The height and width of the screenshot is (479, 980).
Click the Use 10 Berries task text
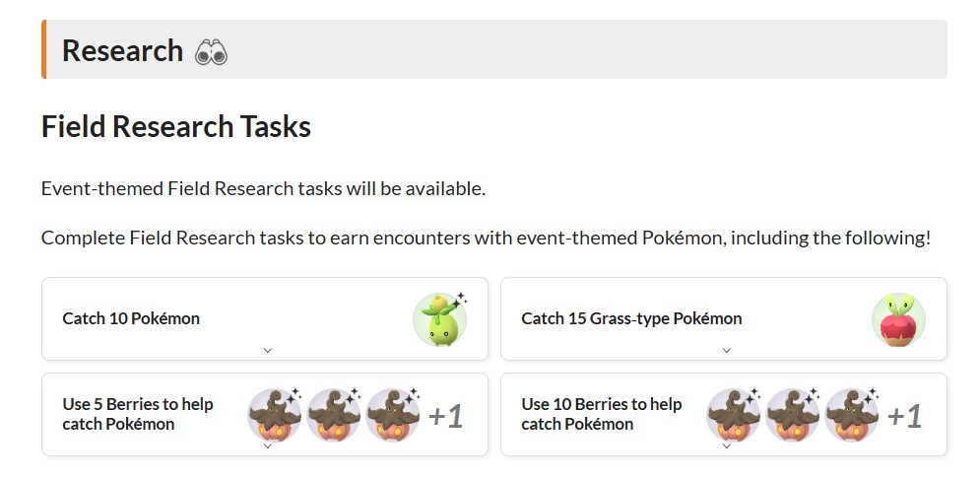(601, 414)
